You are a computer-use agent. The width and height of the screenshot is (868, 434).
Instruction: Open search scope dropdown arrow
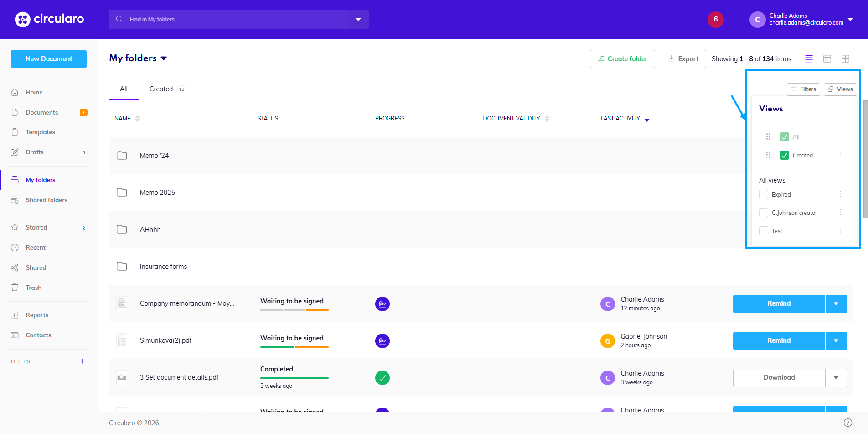tap(358, 20)
